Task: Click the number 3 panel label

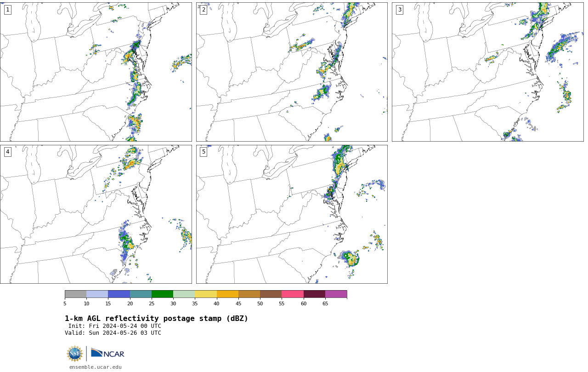Action: point(399,10)
